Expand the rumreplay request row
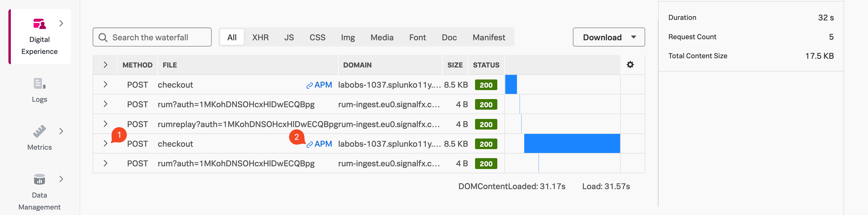Viewport: 868px width, 215px height. [x=105, y=124]
